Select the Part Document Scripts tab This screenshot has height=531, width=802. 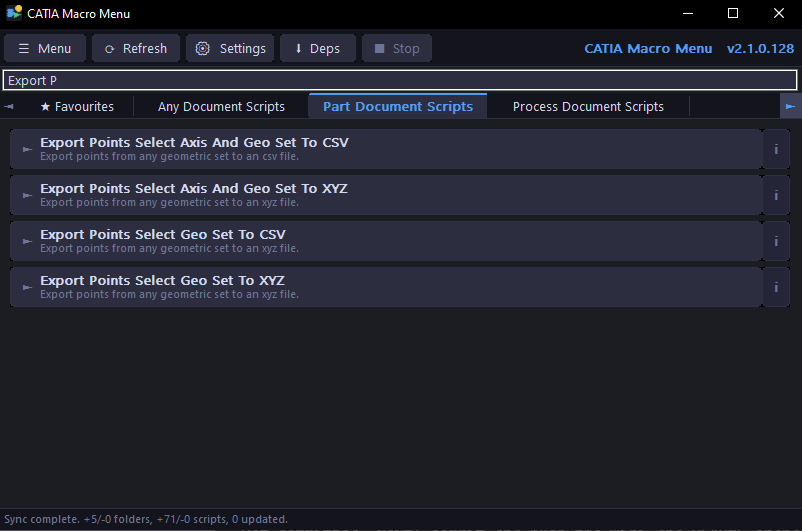(x=398, y=106)
